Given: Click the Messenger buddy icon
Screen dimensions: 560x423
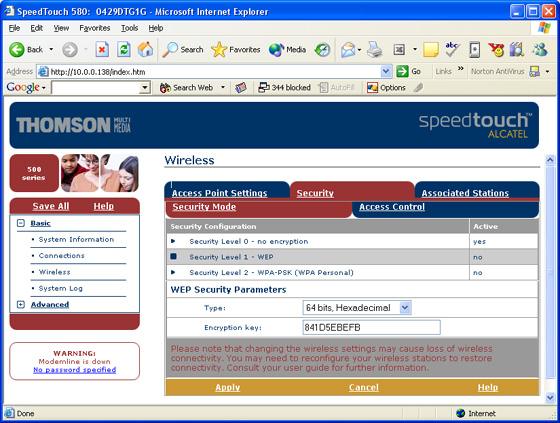Looking at the screenshot, I should [x=540, y=49].
